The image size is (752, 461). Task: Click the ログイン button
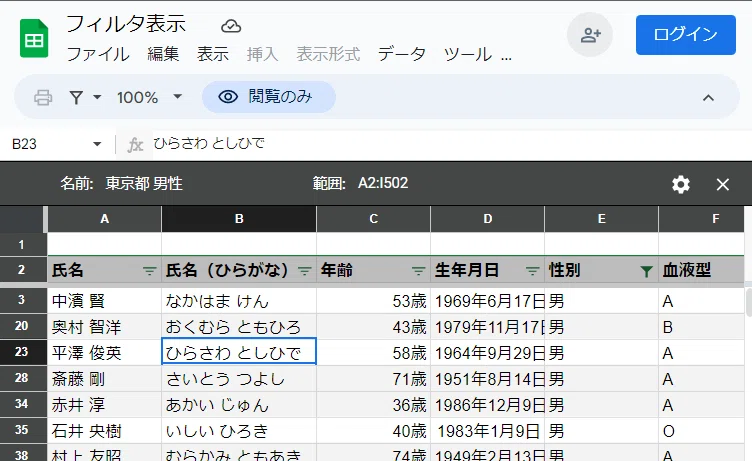point(686,35)
